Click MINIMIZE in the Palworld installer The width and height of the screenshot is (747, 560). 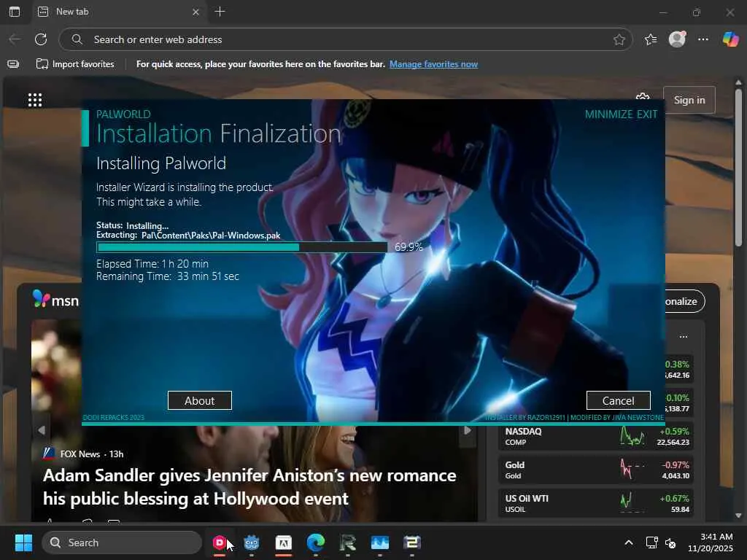click(609, 114)
